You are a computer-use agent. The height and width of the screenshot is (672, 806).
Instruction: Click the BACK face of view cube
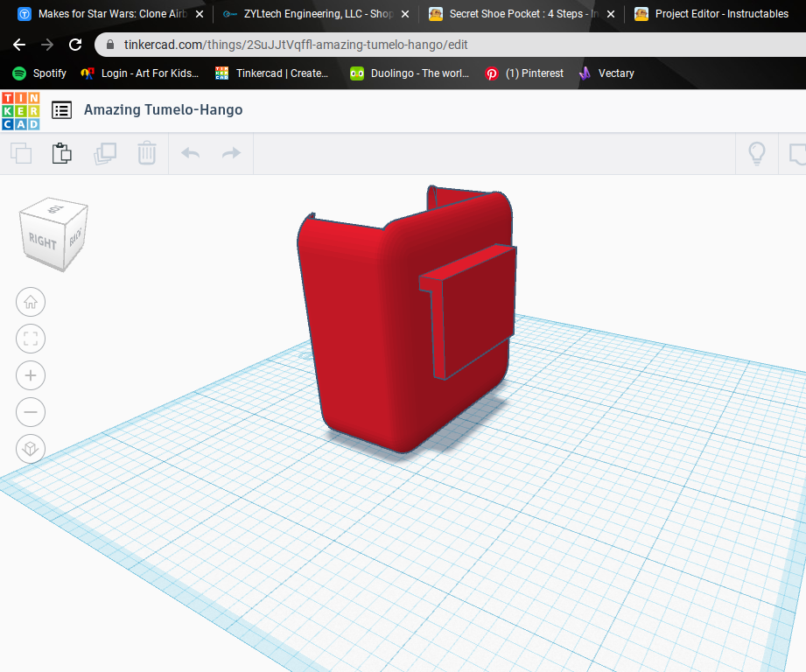click(75, 236)
